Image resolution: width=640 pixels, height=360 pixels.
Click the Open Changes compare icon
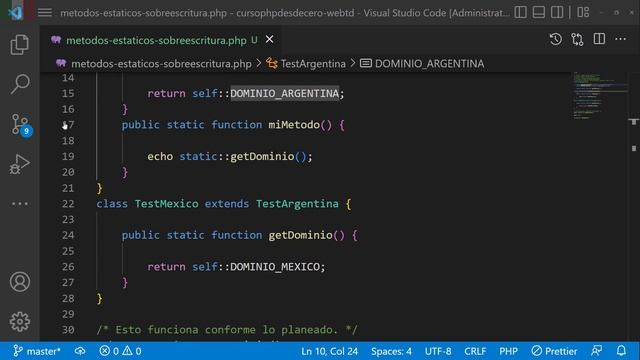click(x=577, y=39)
